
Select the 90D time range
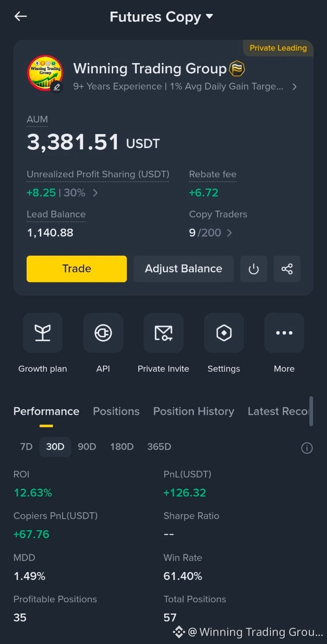pos(87,447)
